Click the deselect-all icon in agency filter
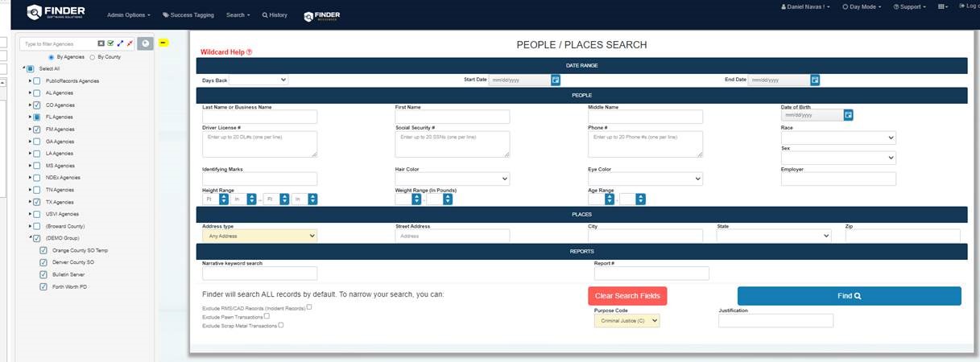The image size is (980, 362). 101,43
